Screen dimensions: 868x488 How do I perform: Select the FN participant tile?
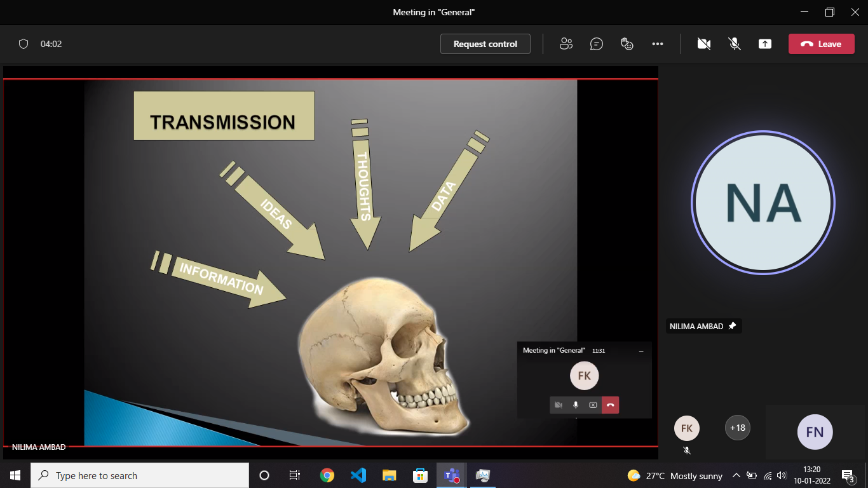pyautogui.click(x=815, y=432)
